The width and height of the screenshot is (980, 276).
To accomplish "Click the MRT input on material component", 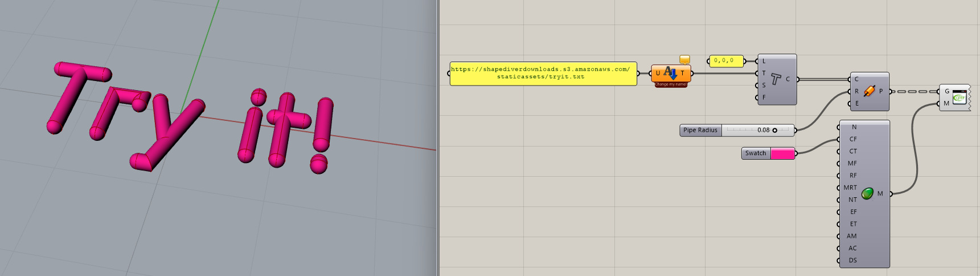I will (x=850, y=188).
